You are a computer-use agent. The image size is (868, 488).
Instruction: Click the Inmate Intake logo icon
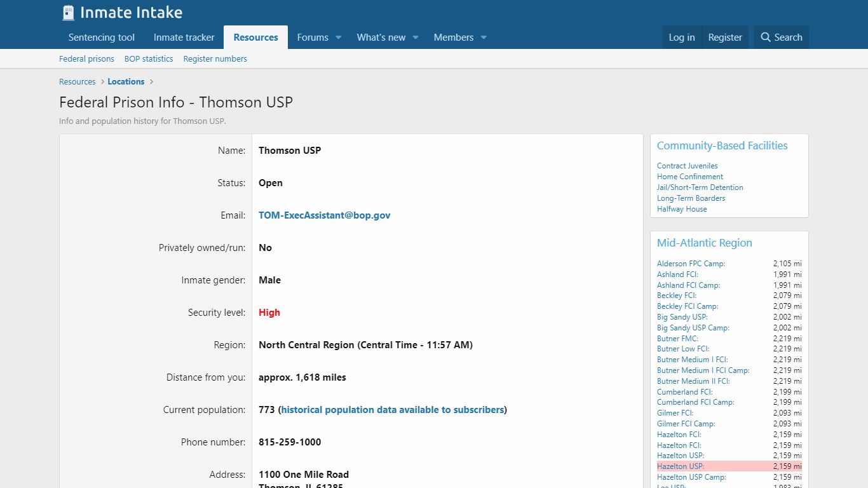tap(68, 13)
